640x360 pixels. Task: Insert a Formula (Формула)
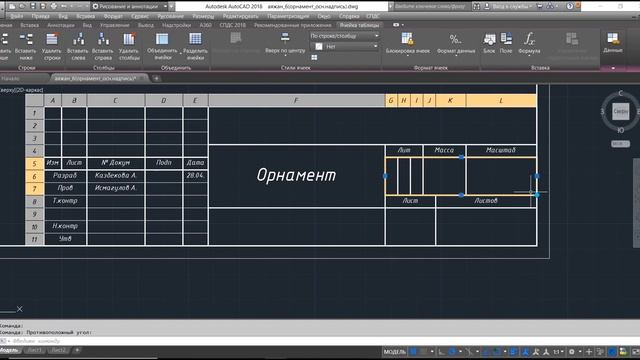(529, 43)
